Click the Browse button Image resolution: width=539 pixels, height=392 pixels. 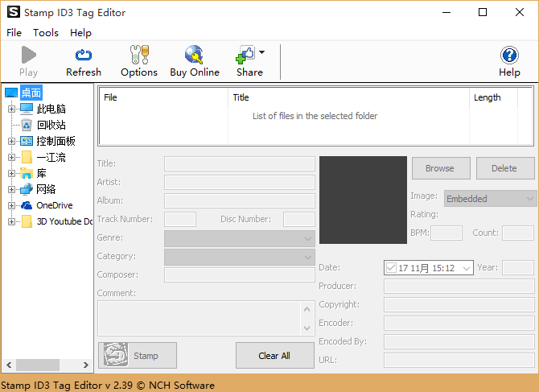tap(441, 168)
